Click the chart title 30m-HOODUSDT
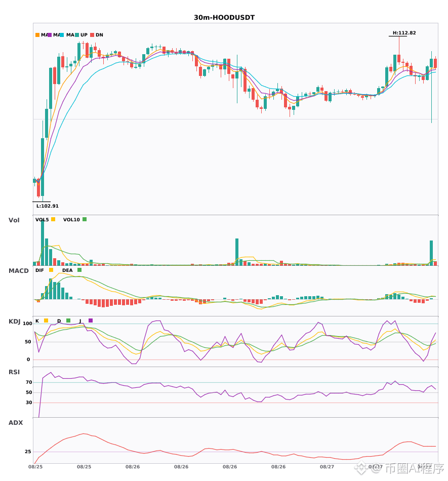The height and width of the screenshot is (481, 448). 224,18
